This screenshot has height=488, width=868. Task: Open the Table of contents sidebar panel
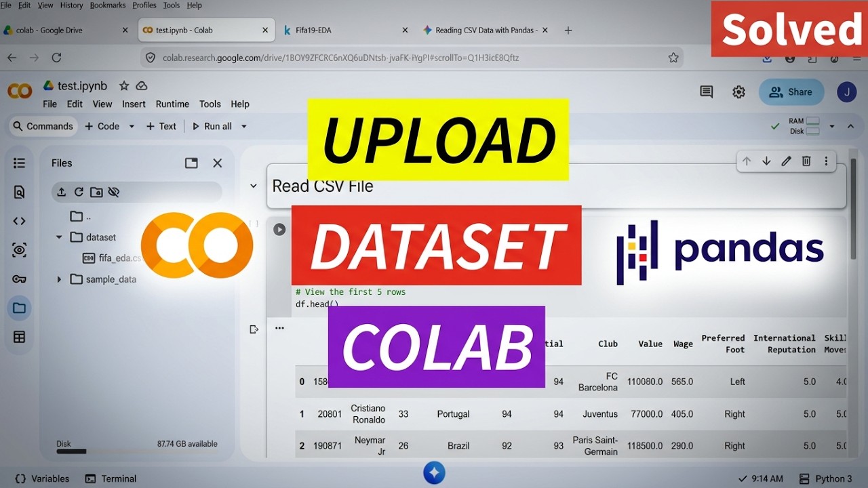pyautogui.click(x=19, y=163)
